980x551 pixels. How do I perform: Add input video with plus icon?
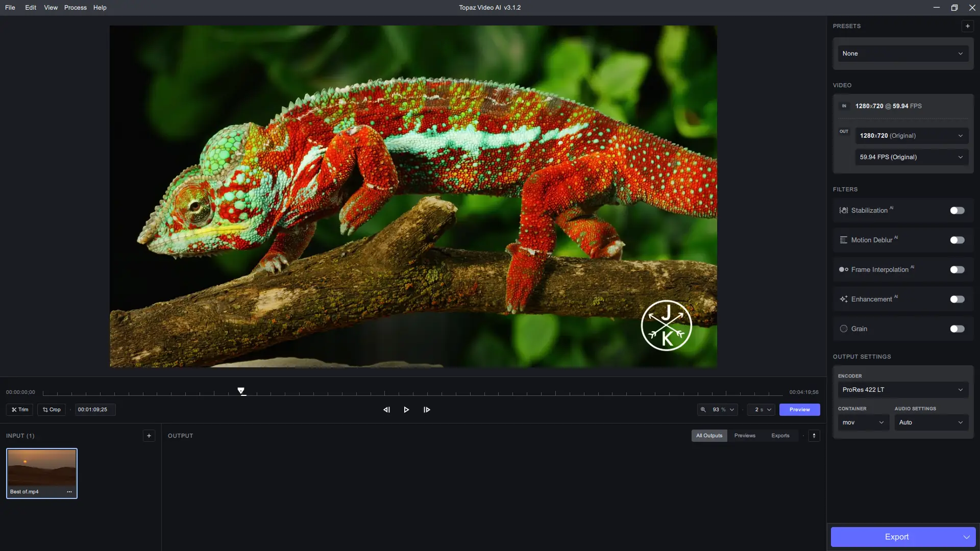(x=149, y=436)
